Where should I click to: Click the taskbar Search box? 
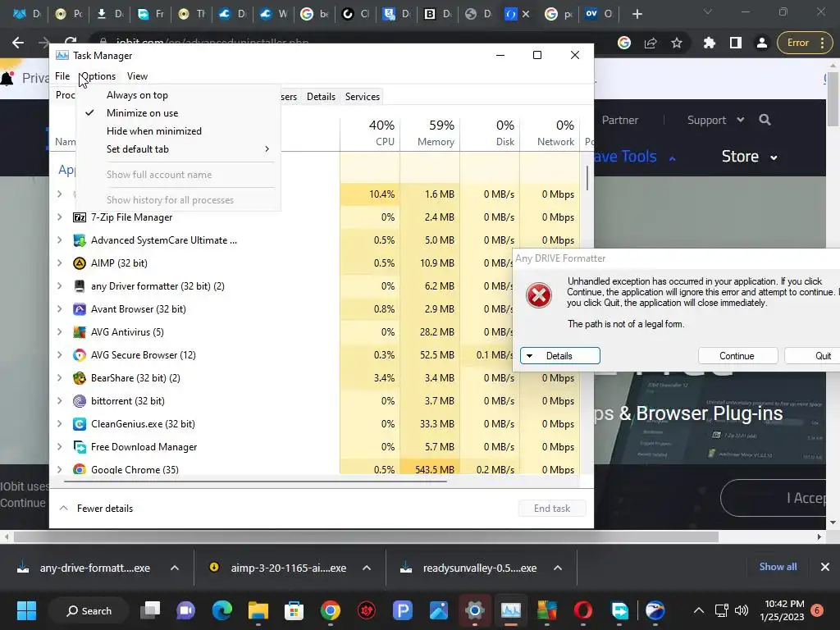(89, 610)
